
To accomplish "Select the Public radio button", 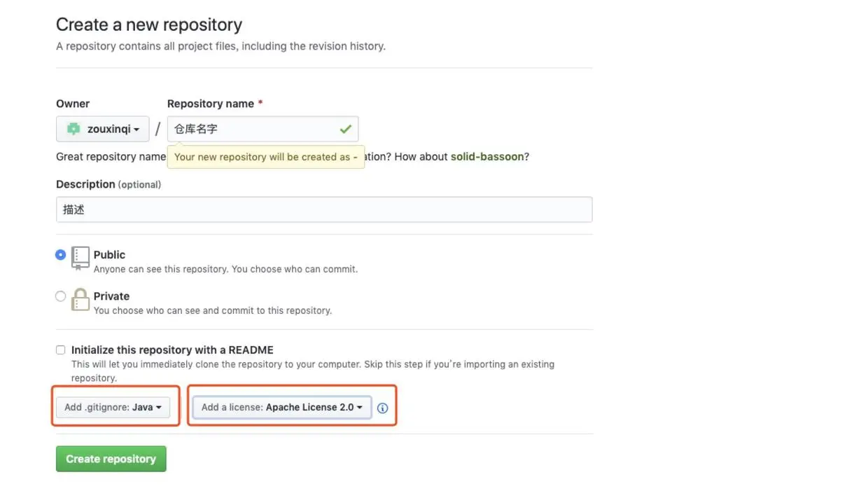I will [x=61, y=255].
